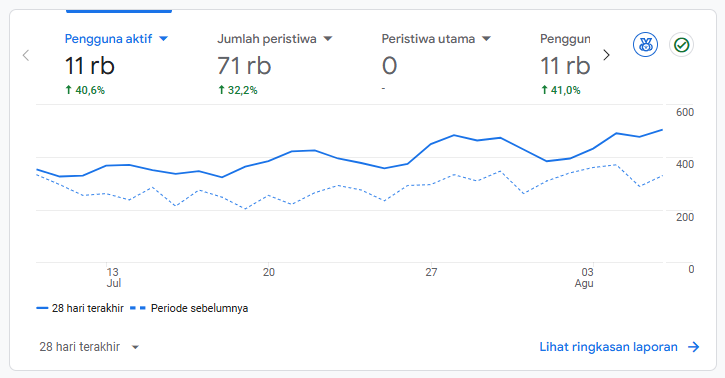725x378 pixels.
Task: Open Jumlah peristiwa metric dropdown arrow
Action: [328, 39]
